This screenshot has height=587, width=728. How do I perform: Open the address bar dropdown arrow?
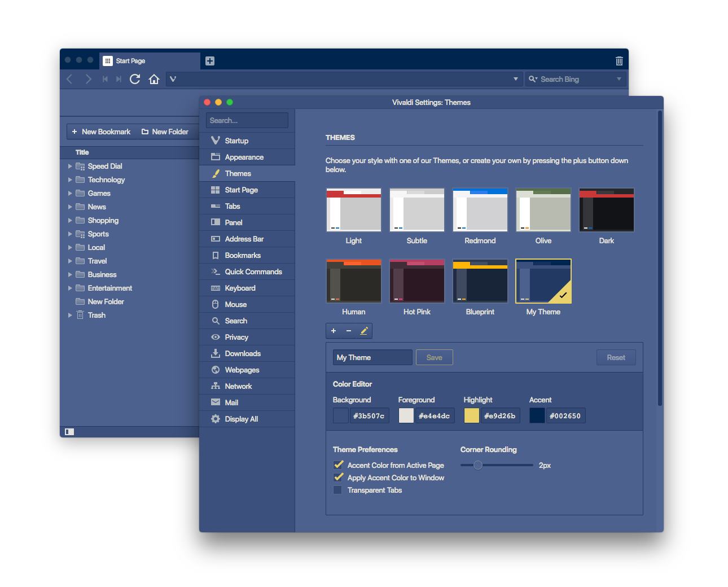515,79
